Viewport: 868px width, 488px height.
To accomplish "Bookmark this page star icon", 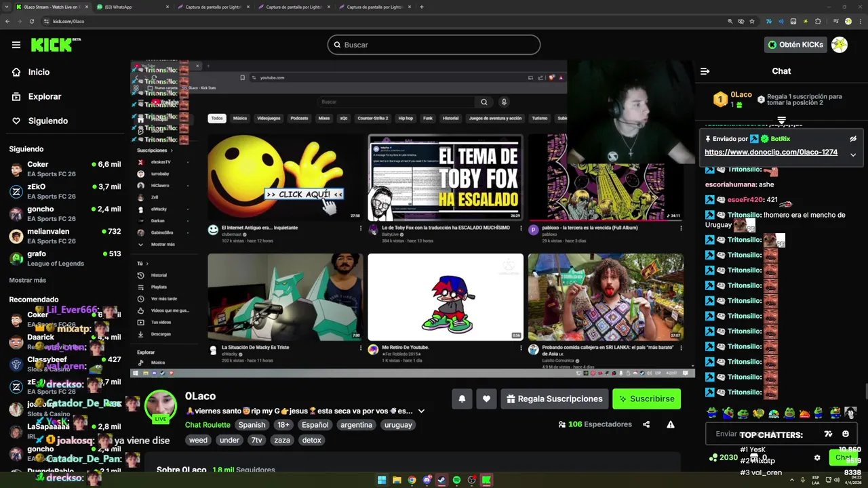I will tap(752, 21).
